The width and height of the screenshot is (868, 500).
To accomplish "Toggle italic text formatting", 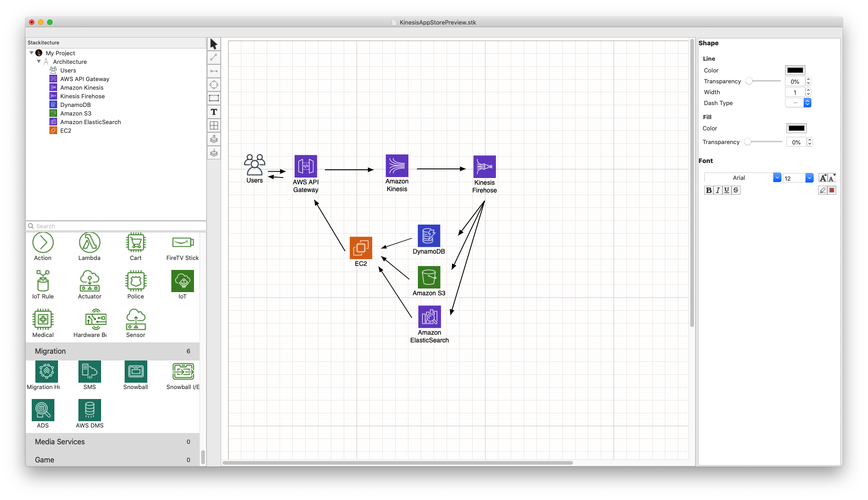I will [718, 190].
